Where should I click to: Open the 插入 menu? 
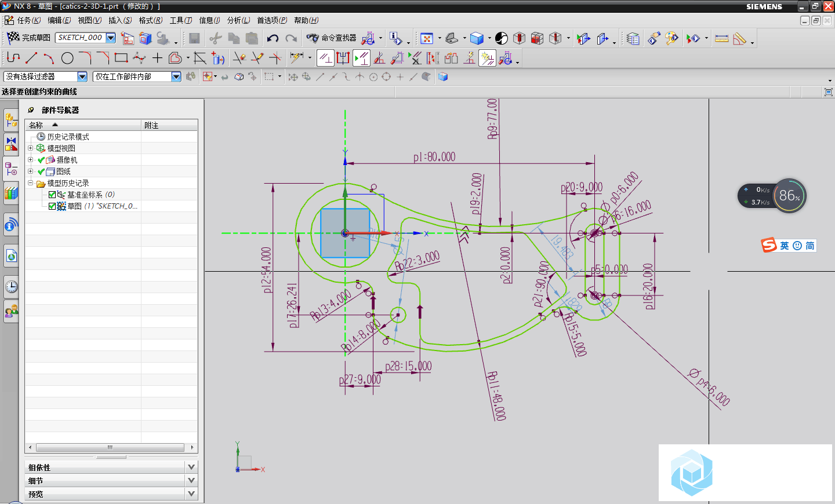(x=120, y=20)
